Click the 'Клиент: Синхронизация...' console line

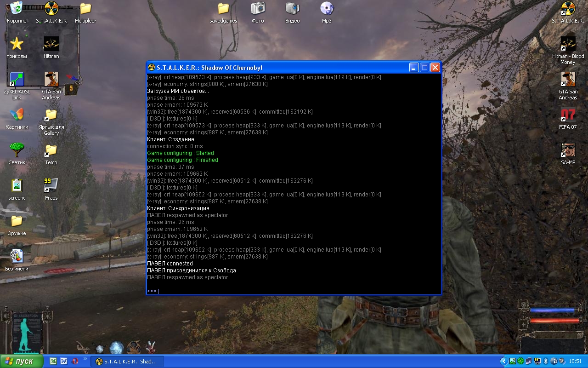180,208
